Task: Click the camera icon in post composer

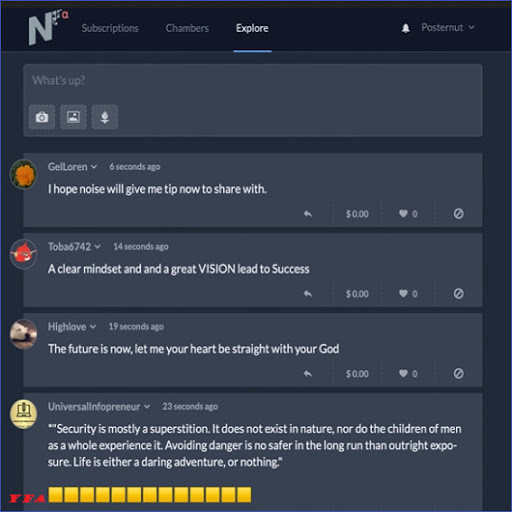Action: pyautogui.click(x=42, y=117)
